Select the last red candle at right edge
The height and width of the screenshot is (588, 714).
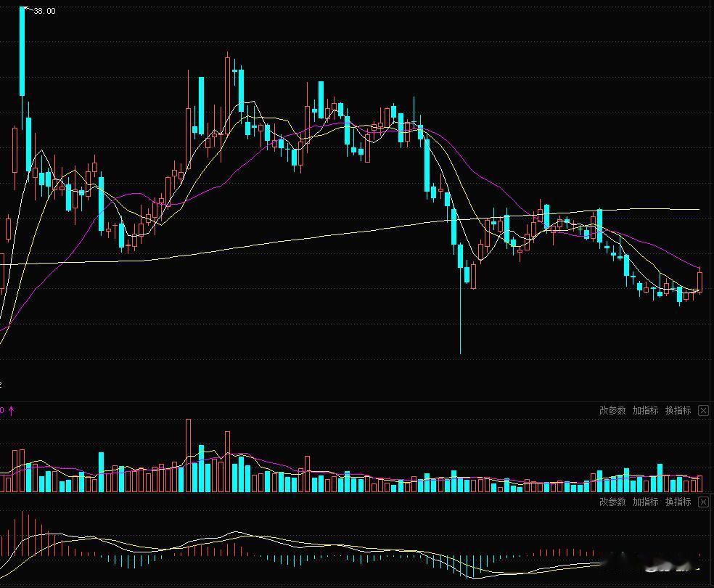[x=699, y=282]
